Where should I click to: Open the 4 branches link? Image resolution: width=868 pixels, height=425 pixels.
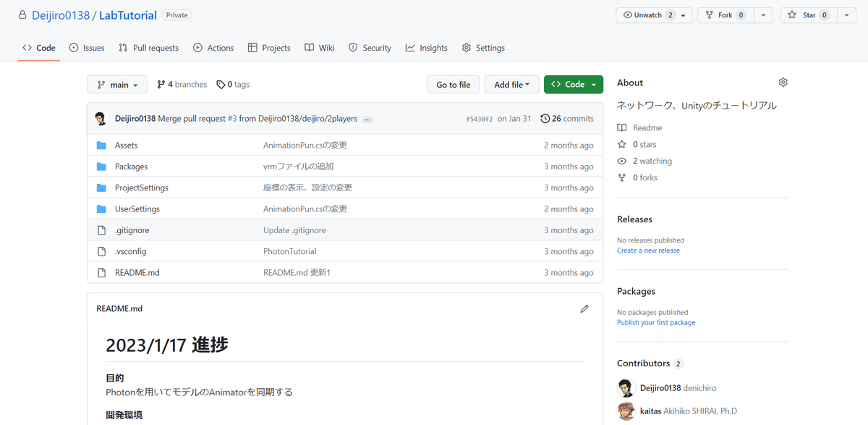182,85
